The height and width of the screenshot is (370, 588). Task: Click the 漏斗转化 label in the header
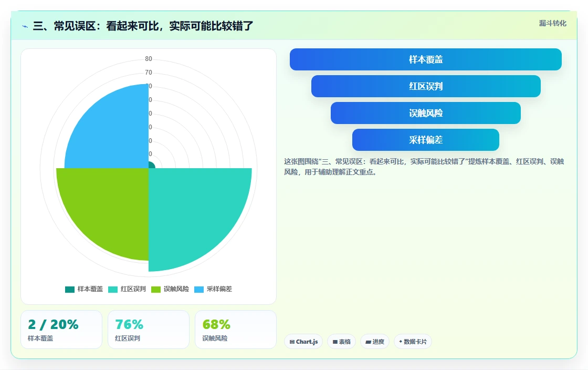click(x=552, y=23)
